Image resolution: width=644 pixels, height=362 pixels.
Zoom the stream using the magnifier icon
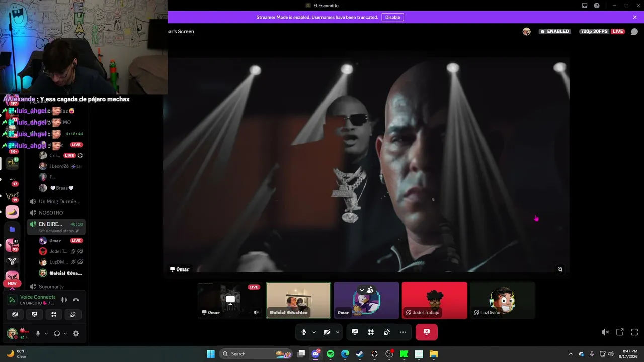pos(560,269)
